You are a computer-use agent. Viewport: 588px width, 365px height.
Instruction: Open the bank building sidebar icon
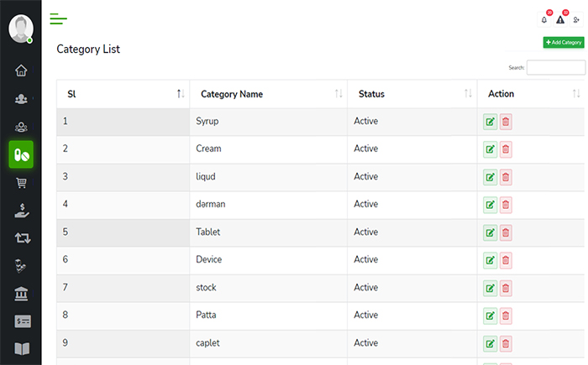pyautogui.click(x=21, y=293)
